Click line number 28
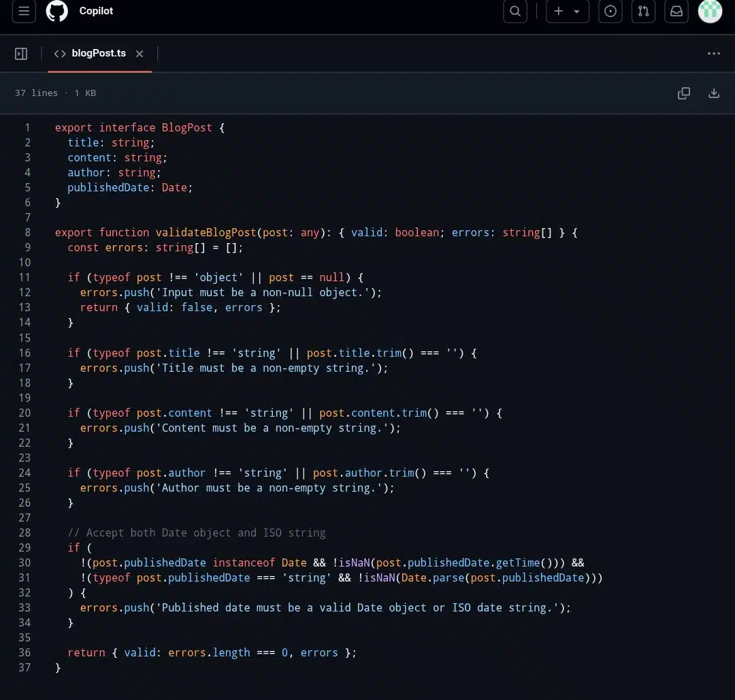The image size is (735, 700). coord(24,532)
